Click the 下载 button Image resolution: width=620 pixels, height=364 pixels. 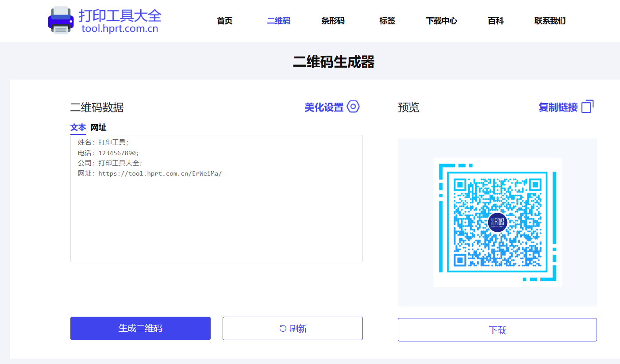click(497, 330)
